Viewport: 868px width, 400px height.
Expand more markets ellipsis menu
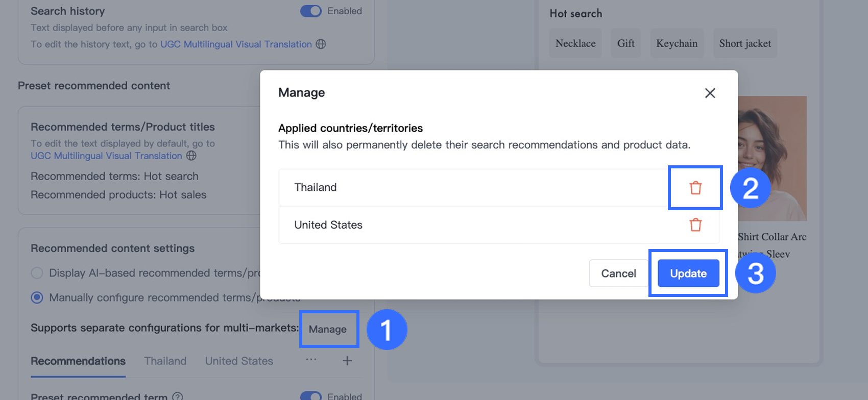(x=311, y=360)
